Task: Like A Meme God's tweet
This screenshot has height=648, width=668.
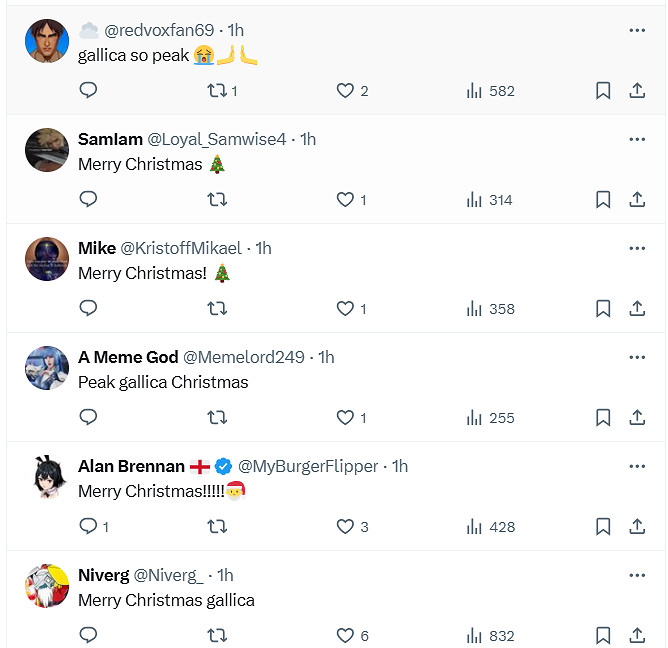Action: pyautogui.click(x=346, y=418)
